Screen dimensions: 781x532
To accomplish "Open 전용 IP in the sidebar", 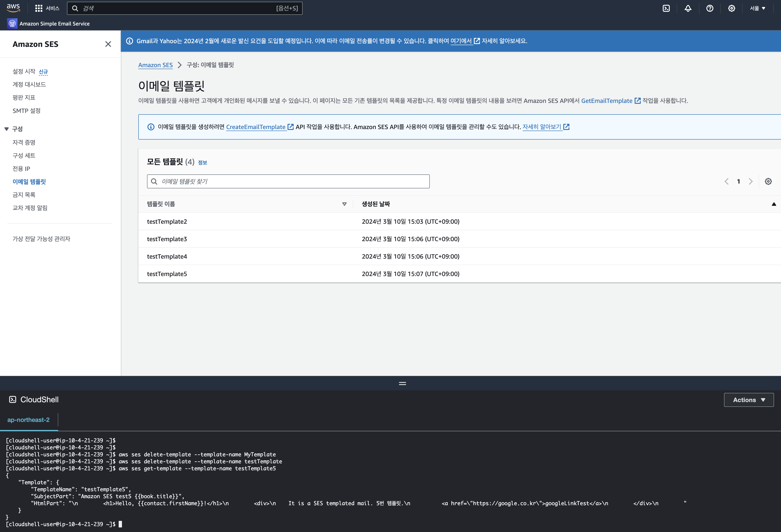I will coord(21,169).
